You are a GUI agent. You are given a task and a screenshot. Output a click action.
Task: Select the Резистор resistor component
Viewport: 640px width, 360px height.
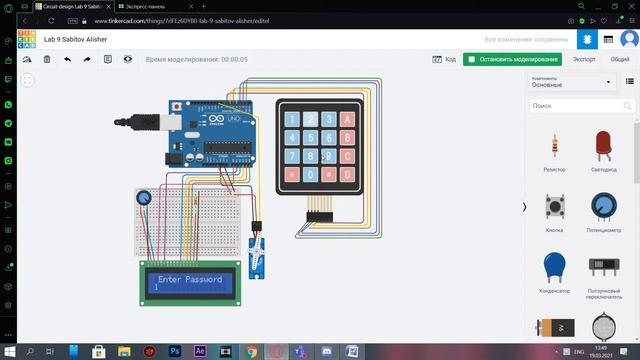554,151
